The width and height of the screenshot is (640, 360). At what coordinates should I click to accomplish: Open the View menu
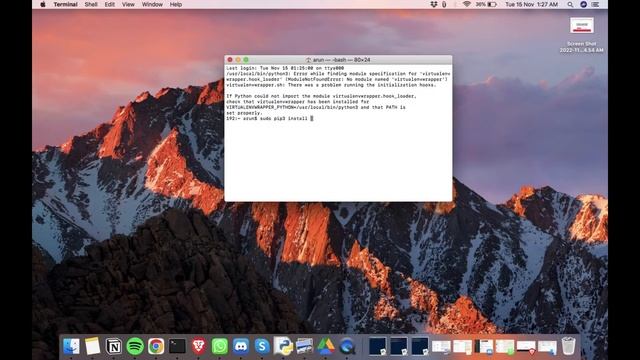(128, 4)
